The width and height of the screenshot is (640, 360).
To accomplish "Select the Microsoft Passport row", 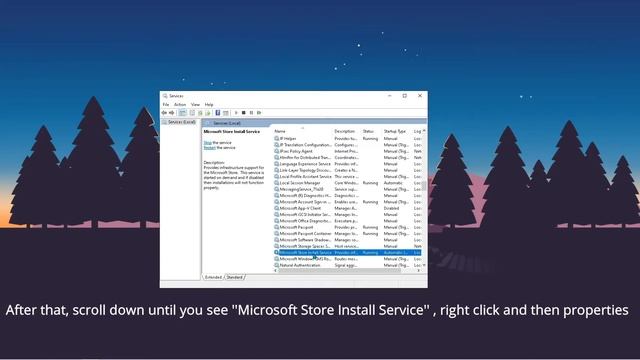I will [347, 227].
